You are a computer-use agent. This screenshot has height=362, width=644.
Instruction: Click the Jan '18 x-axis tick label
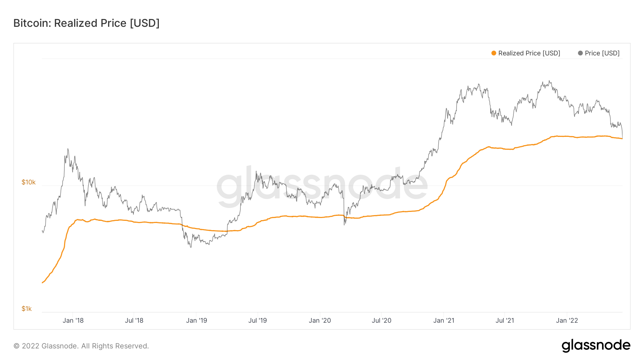73,321
